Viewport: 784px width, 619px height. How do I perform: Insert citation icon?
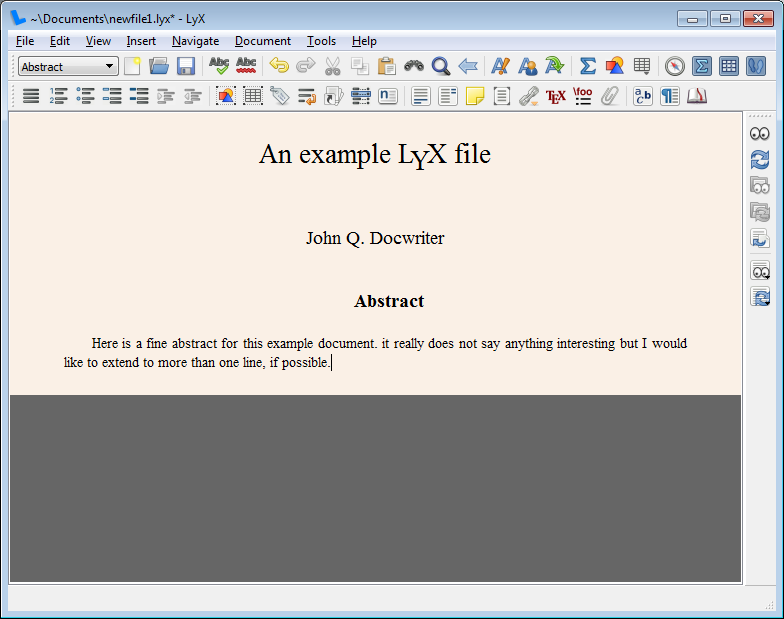(x=334, y=96)
